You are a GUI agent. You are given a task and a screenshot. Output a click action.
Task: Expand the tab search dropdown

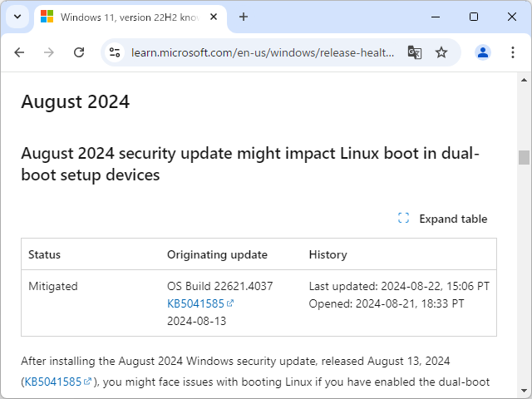17,17
